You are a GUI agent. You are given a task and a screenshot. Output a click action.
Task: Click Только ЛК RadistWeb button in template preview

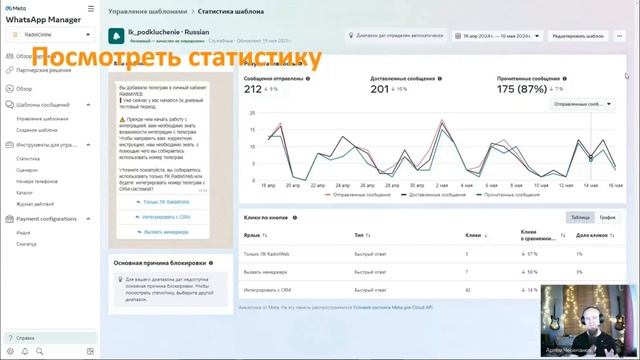coord(162,202)
